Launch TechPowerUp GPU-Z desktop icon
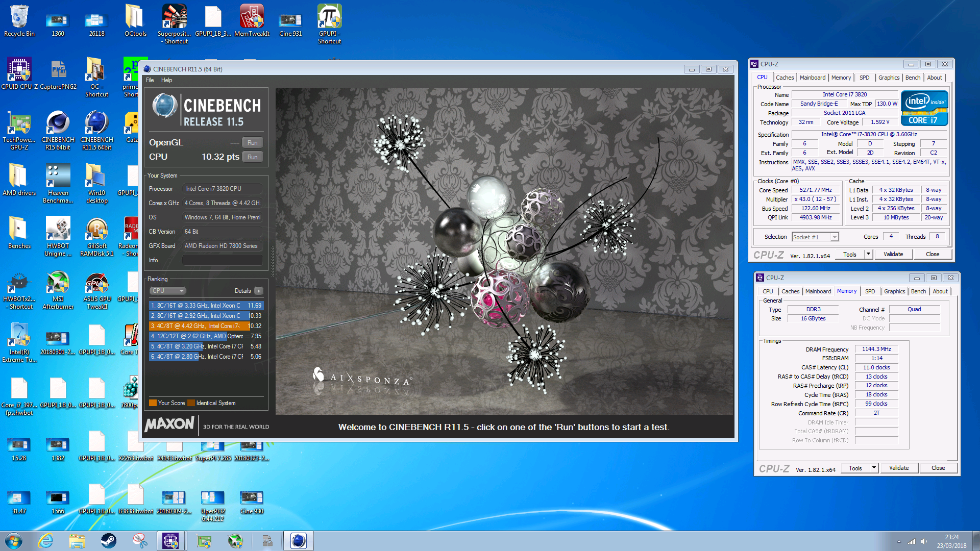Viewport: 980px width, 551px height. (19, 130)
